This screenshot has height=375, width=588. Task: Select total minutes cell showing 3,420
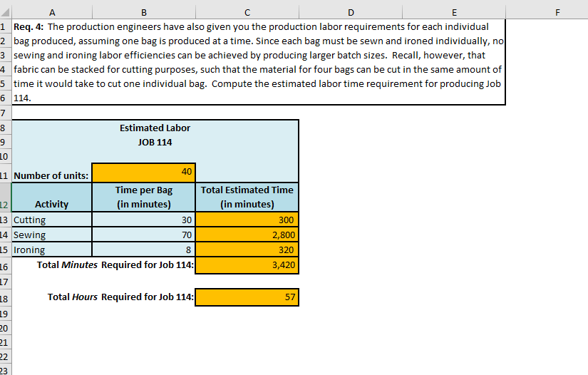click(247, 265)
